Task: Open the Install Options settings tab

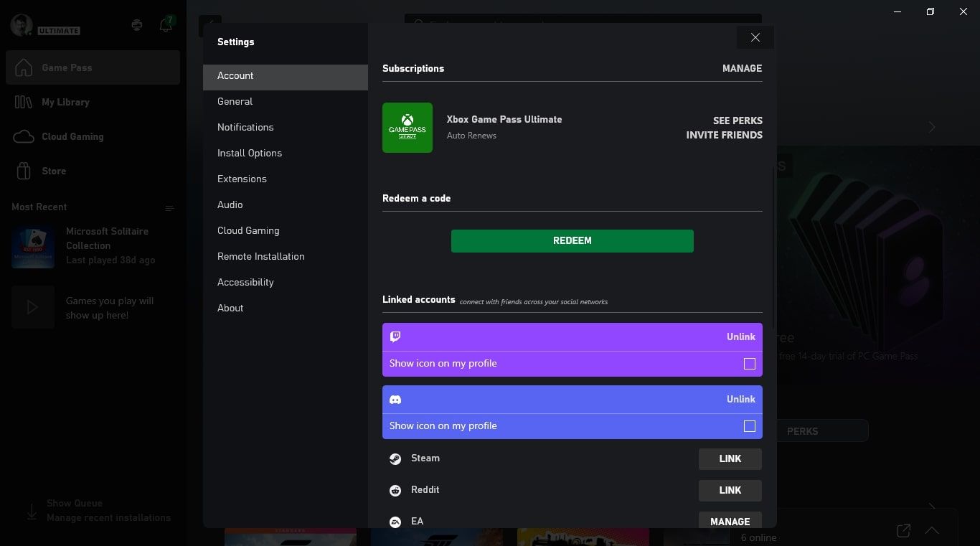Action: click(x=250, y=153)
